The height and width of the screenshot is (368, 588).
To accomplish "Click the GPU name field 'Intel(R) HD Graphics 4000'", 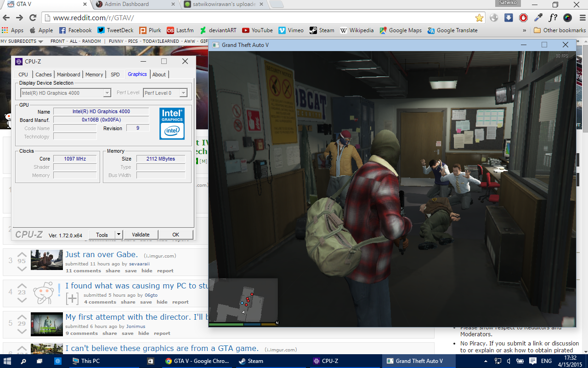I will (x=101, y=111).
